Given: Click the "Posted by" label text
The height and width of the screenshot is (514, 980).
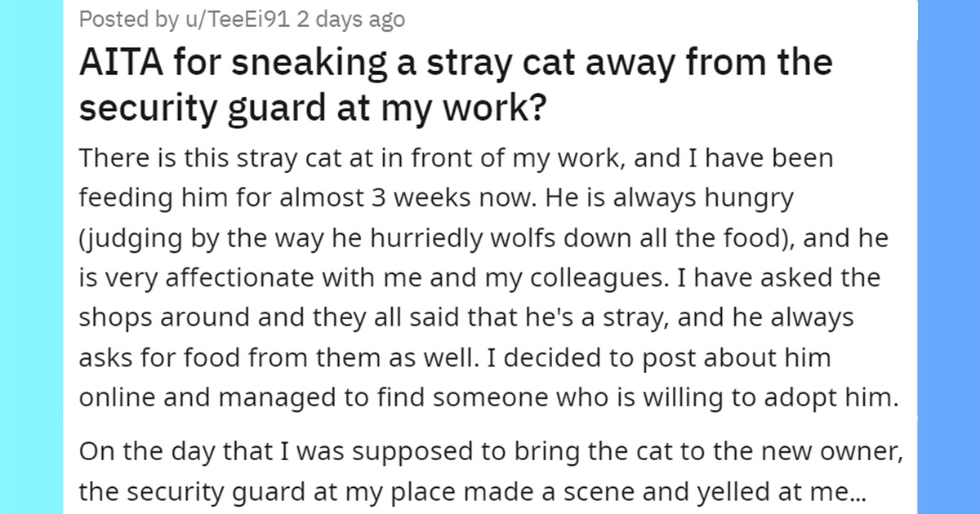Looking at the screenshot, I should tap(123, 19).
